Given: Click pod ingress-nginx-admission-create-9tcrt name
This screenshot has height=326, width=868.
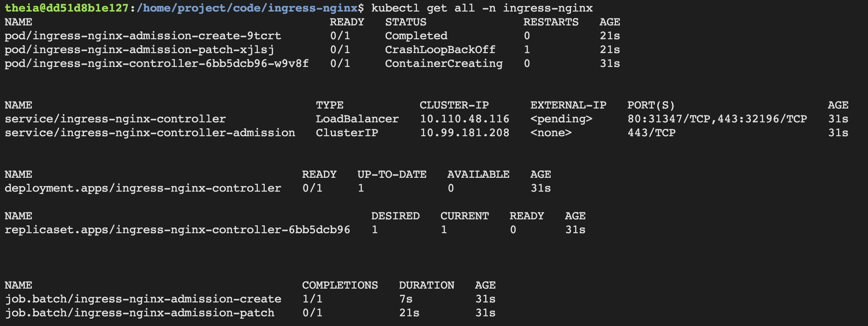Looking at the screenshot, I should point(143,36).
